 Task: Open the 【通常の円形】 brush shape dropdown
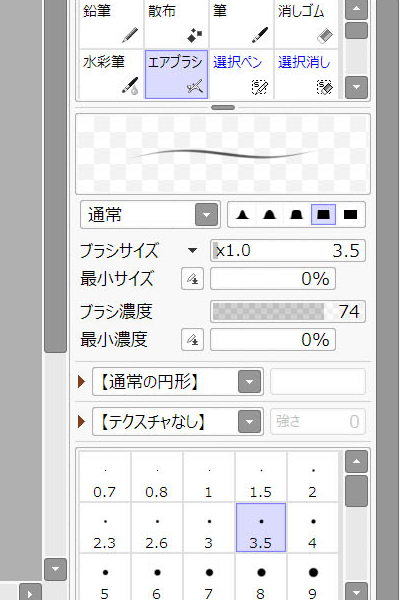pyautogui.click(x=178, y=382)
